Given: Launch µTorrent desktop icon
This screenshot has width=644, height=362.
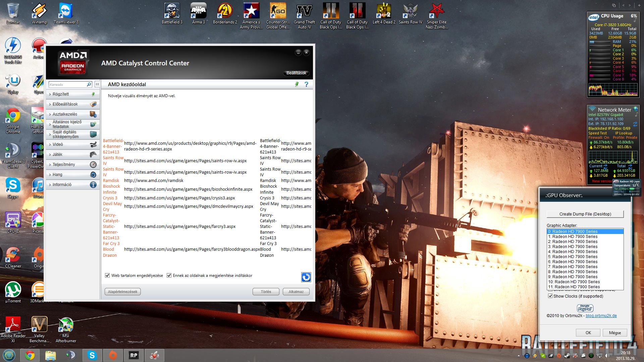Looking at the screenshot, I should (x=13, y=292).
